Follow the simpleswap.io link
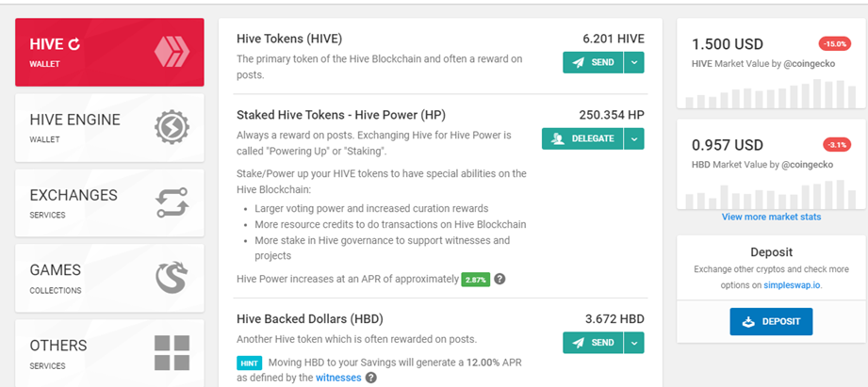 point(788,285)
